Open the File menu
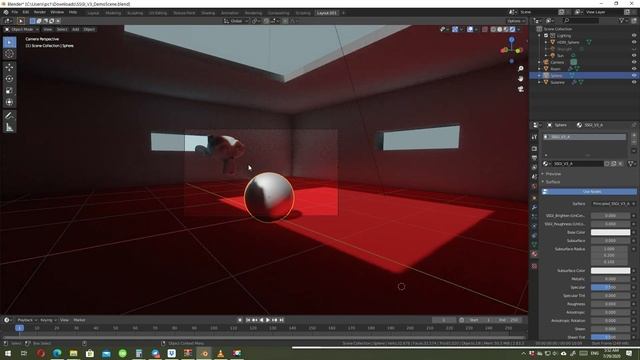This screenshot has width=640, height=360. coord(15,12)
